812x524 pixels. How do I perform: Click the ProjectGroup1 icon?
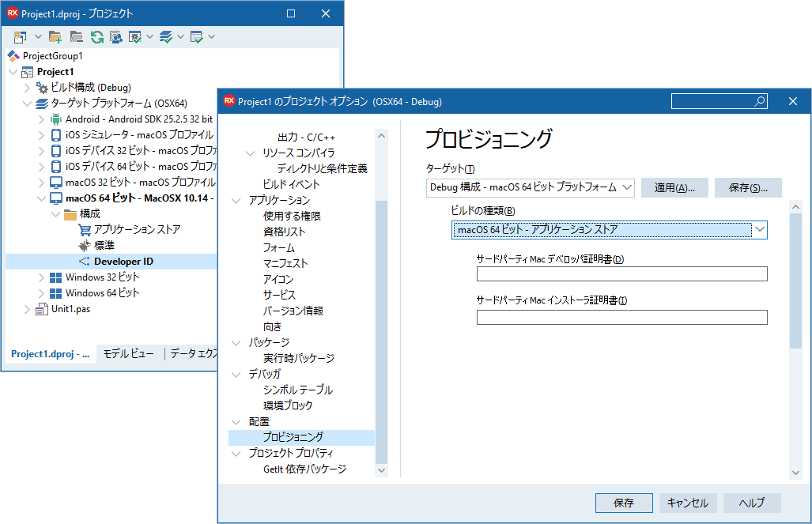coord(13,56)
